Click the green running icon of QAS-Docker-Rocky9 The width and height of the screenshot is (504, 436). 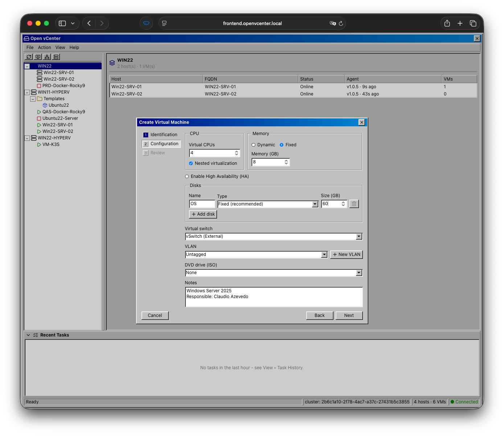point(39,112)
